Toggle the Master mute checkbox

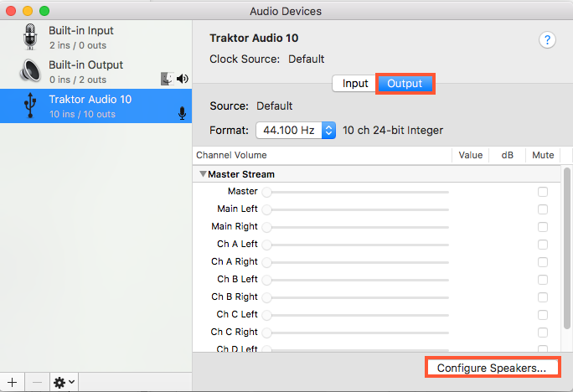[543, 192]
